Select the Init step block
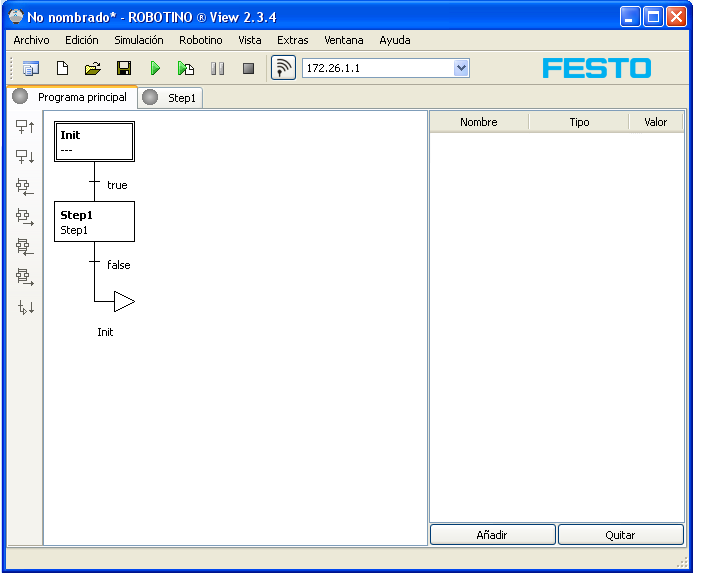Viewport: 710px width, 574px height. click(94, 141)
